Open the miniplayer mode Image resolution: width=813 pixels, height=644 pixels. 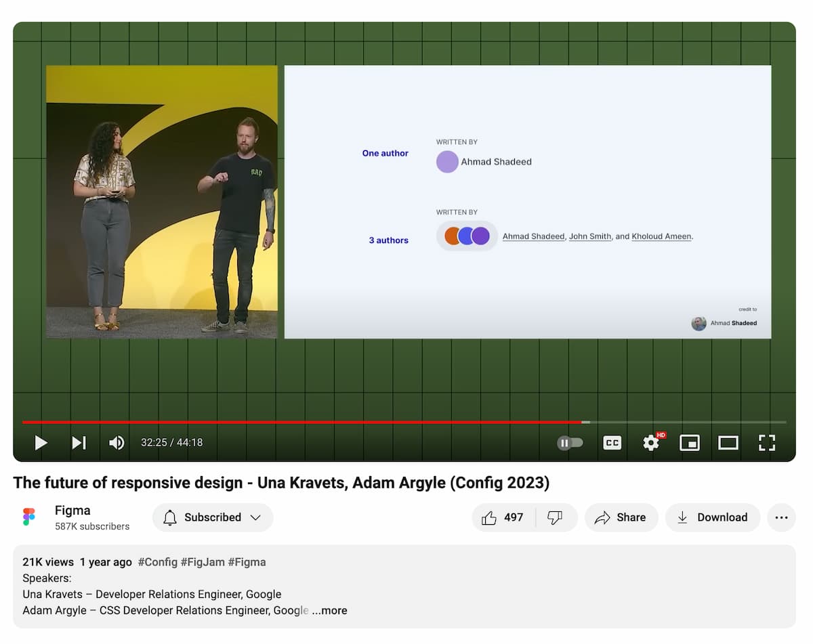689,443
